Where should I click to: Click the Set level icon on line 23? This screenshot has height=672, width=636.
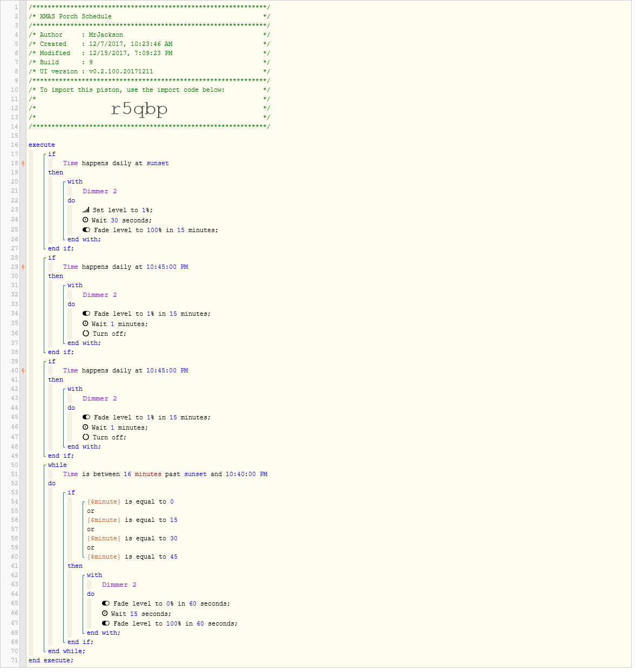tap(86, 210)
